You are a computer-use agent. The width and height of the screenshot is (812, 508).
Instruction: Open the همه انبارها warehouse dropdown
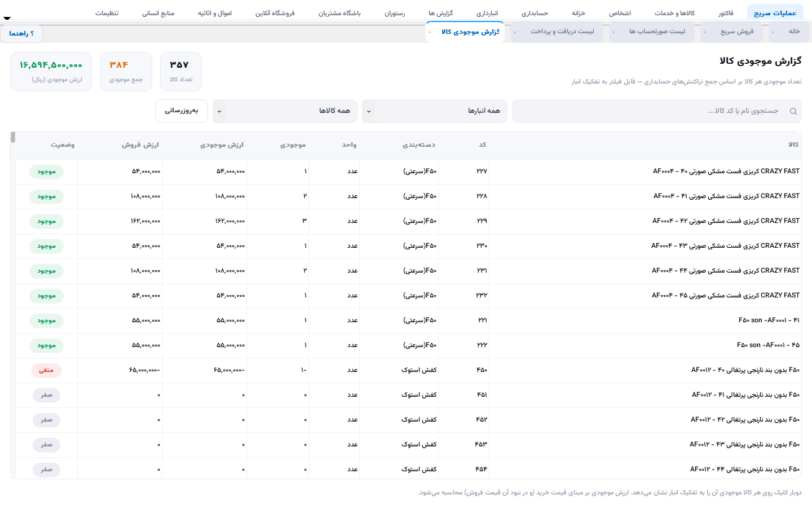tap(435, 111)
